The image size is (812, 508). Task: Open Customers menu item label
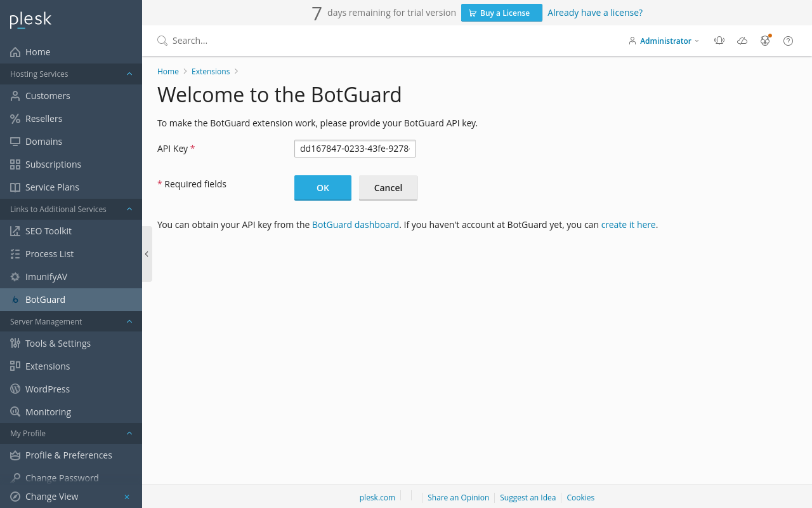tap(48, 96)
